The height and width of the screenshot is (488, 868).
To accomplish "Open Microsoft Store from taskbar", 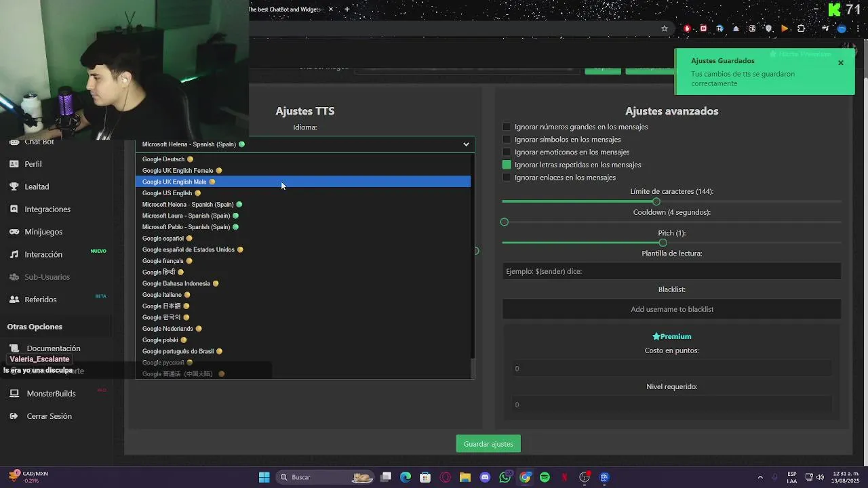I will pyautogui.click(x=425, y=477).
